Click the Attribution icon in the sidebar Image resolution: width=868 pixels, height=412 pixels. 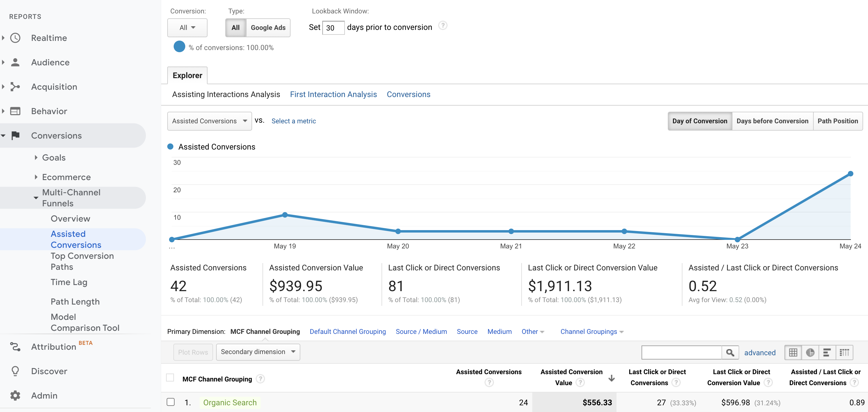pyautogui.click(x=15, y=347)
